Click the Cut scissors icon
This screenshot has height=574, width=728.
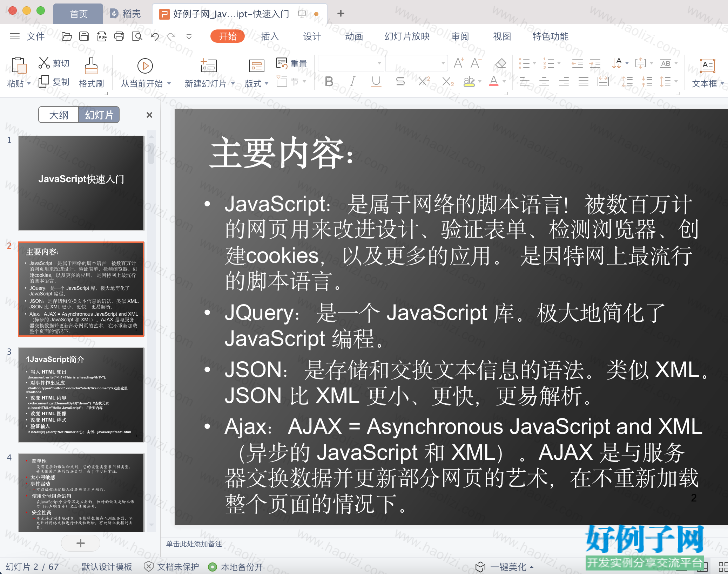(x=44, y=63)
